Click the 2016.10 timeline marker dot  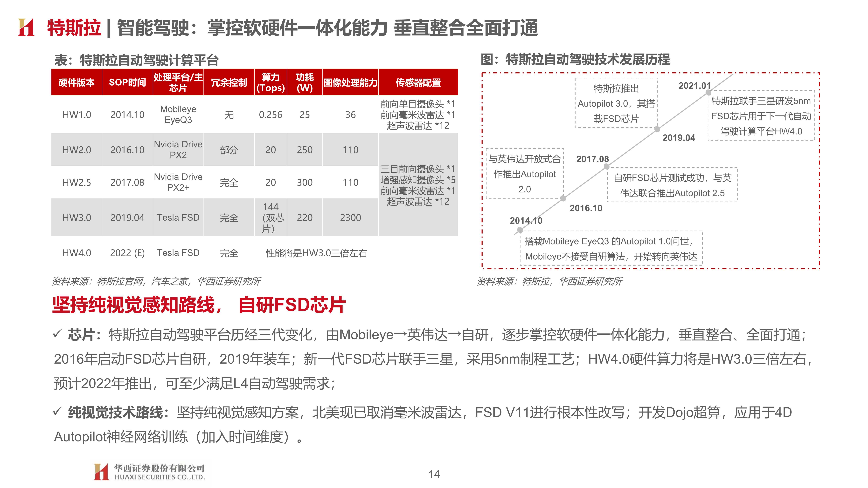(563, 198)
